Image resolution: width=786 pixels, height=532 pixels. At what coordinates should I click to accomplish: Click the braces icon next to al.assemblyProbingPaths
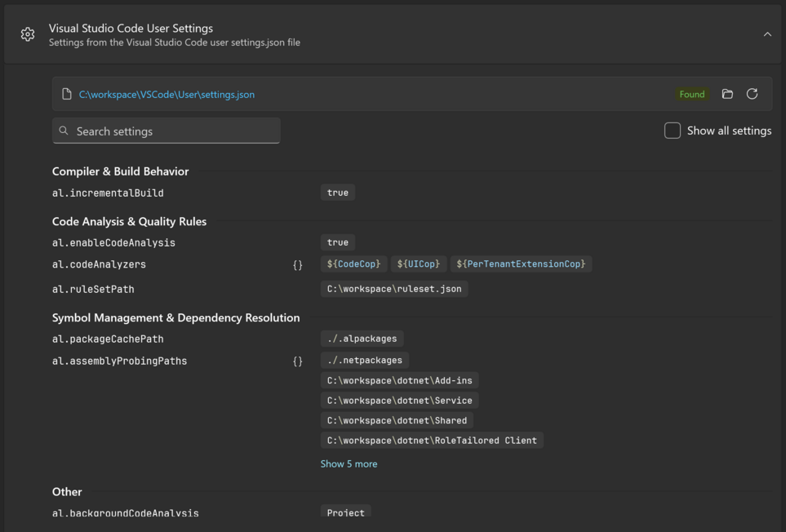tap(297, 361)
